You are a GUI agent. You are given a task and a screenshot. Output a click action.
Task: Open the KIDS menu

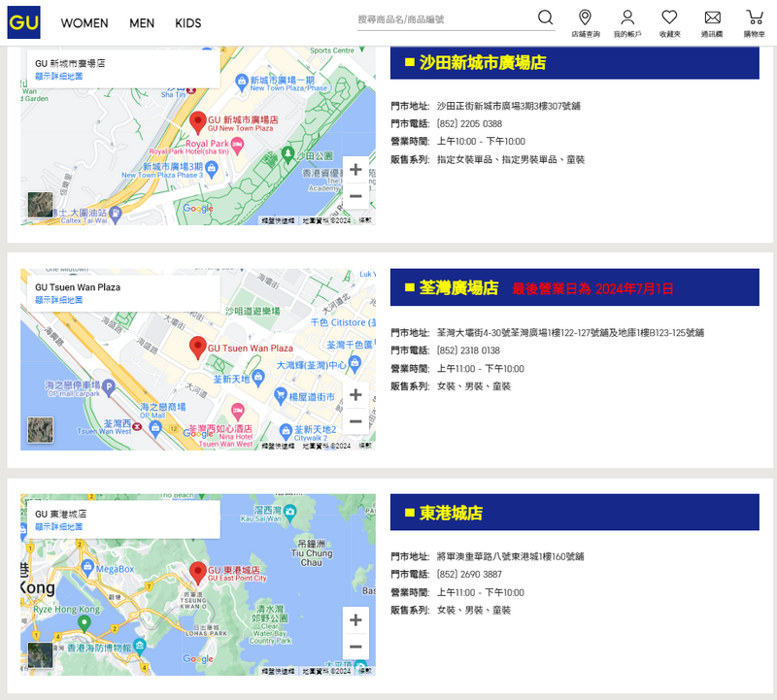[x=188, y=23]
